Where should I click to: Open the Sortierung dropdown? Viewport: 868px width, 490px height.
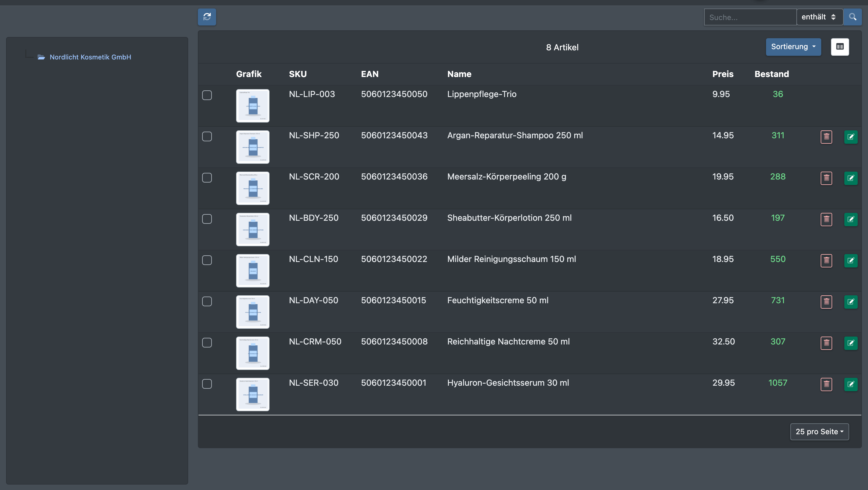click(793, 47)
